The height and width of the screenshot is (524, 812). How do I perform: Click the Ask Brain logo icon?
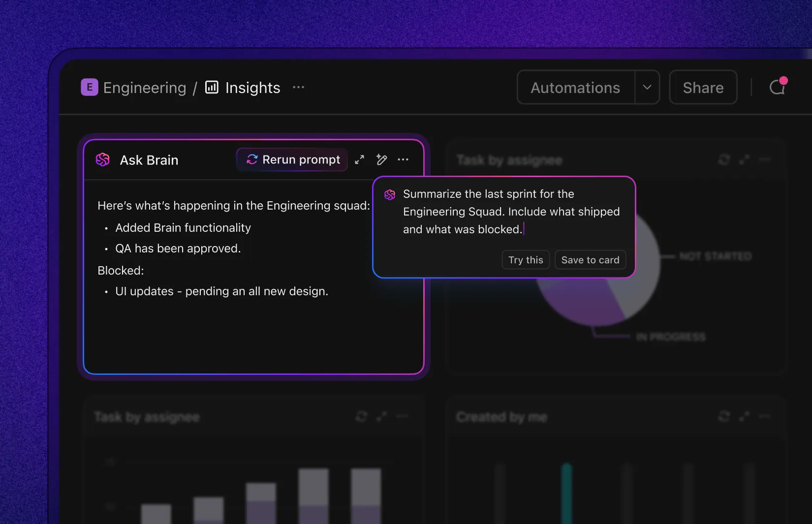tap(103, 159)
